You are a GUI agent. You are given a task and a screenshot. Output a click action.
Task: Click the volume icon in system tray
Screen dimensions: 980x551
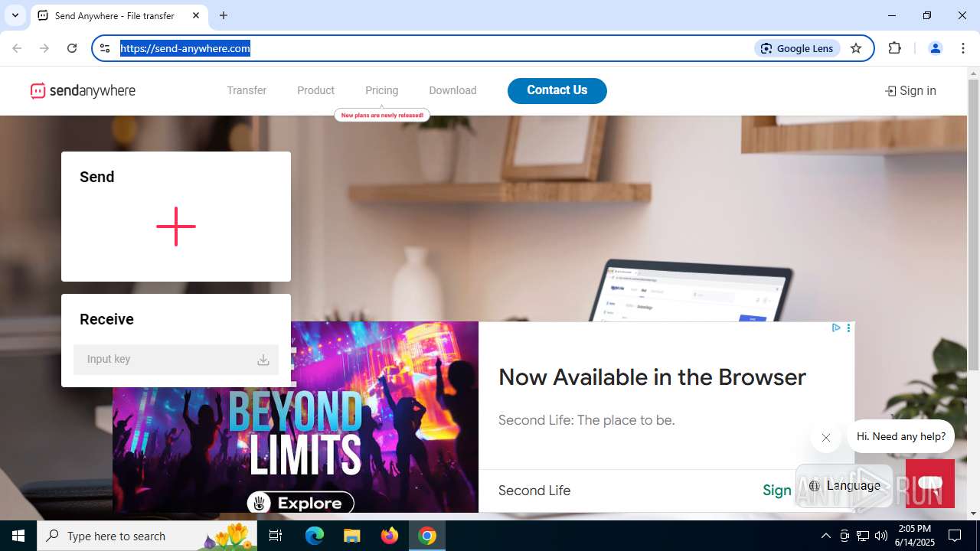coord(881,536)
